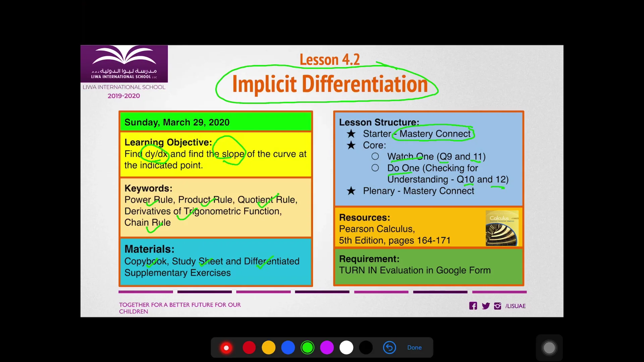Select the laser pointer tool with red dot
Image resolution: width=644 pixels, height=362 pixels.
[226, 348]
